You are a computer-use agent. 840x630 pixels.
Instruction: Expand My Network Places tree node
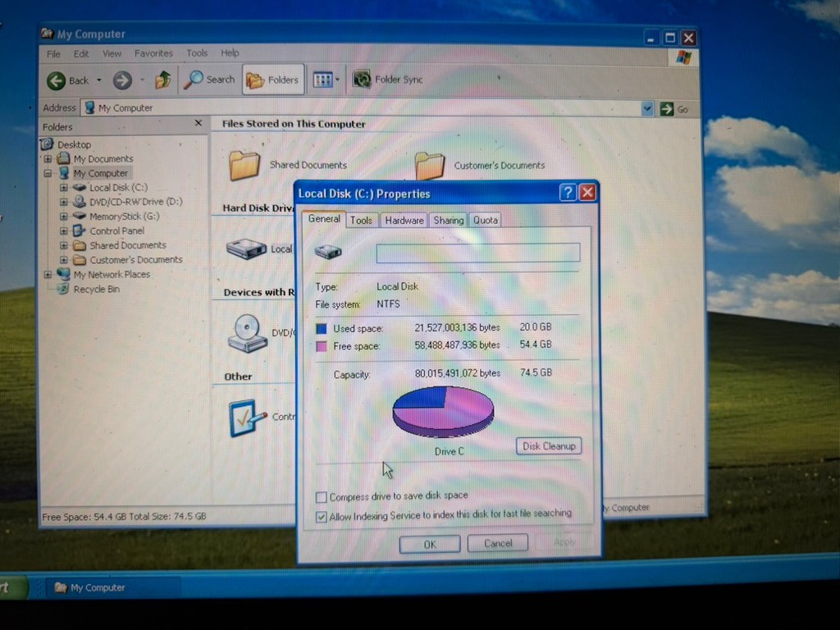pyautogui.click(x=48, y=274)
